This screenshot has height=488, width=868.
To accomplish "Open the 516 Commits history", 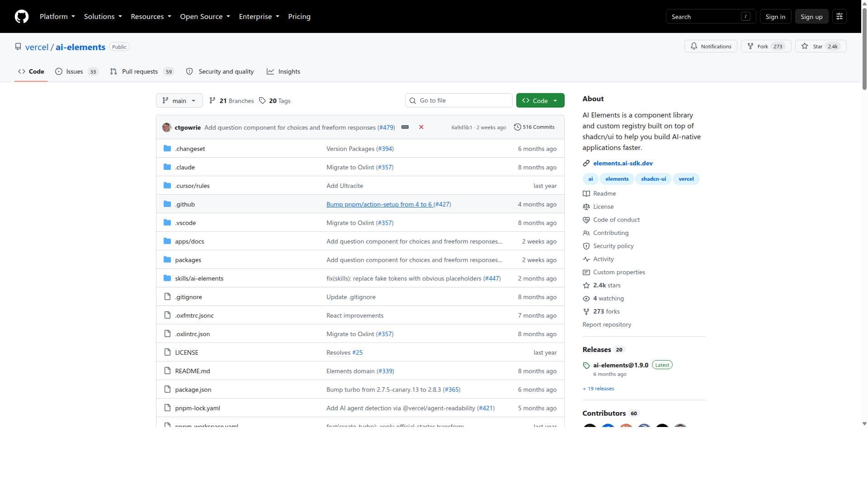I will (534, 127).
